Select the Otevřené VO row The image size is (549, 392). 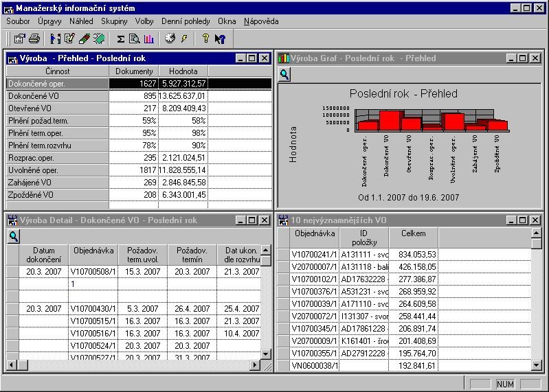click(x=57, y=108)
